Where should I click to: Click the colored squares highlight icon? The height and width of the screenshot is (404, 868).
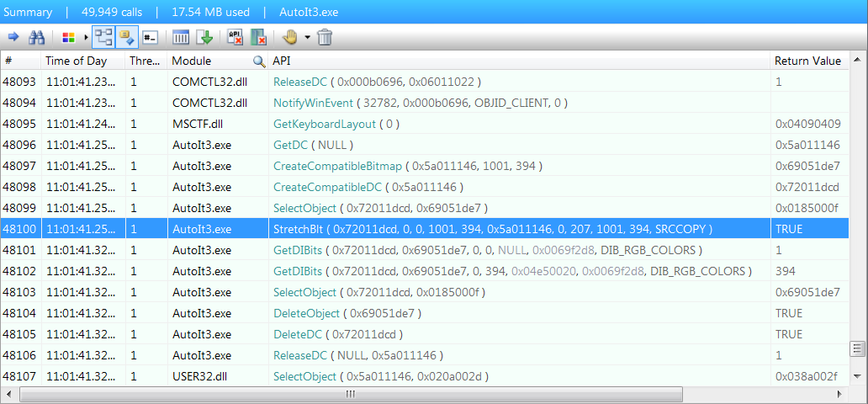click(69, 37)
